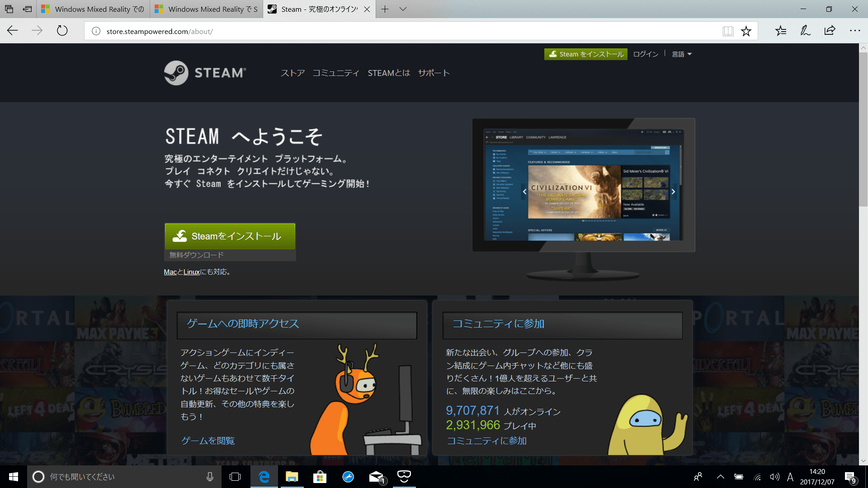The width and height of the screenshot is (868, 488).
Task: Switch to the first Windows Mixed Reality tab
Action: [93, 9]
